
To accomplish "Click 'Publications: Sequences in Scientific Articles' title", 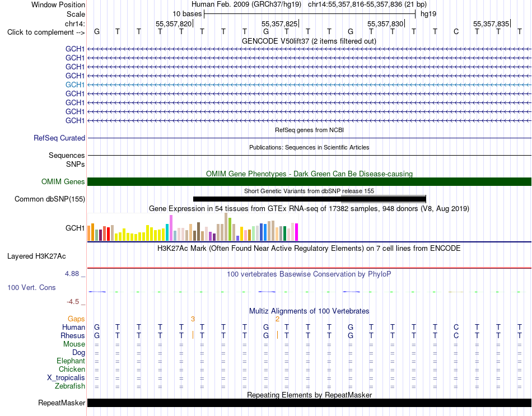I will tap(309, 147).
